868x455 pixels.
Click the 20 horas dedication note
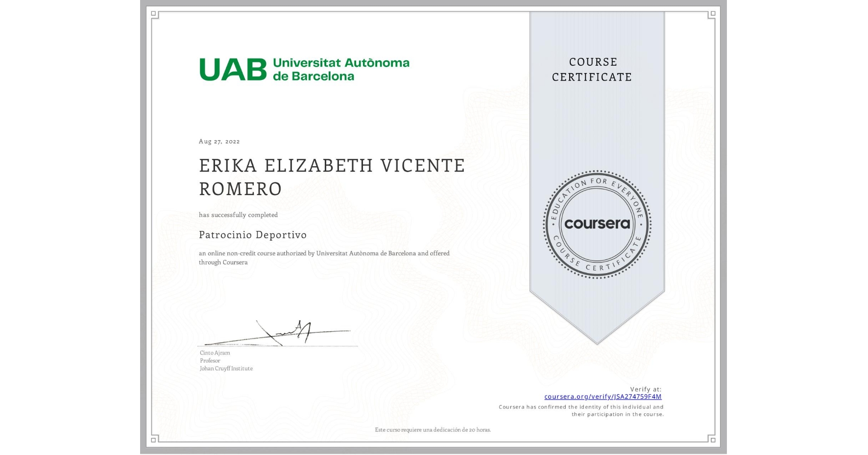click(432, 429)
